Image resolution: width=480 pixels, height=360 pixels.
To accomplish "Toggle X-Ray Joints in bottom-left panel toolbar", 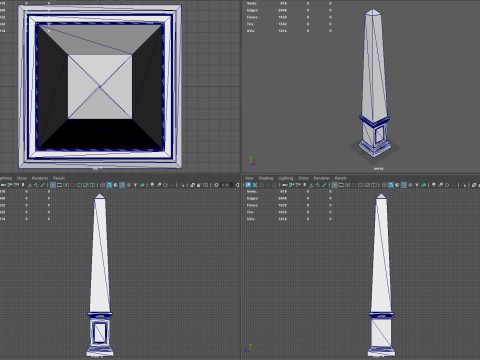I will click(x=206, y=185).
